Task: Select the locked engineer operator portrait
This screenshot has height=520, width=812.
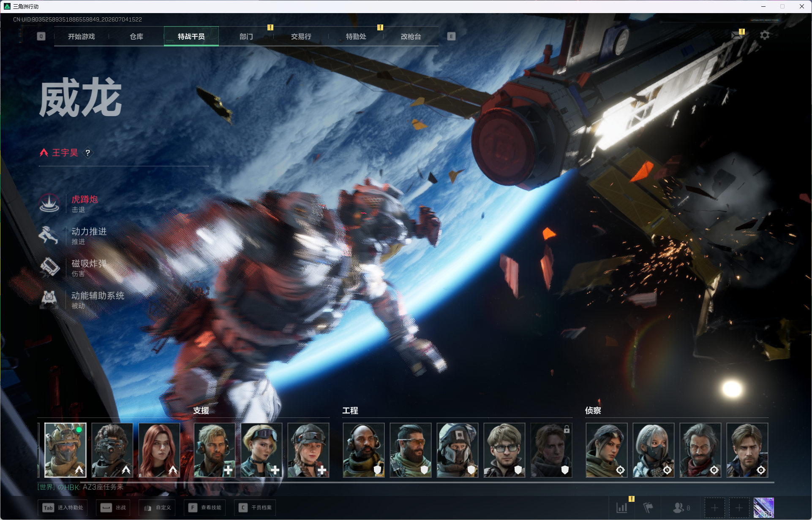Action: [551, 450]
